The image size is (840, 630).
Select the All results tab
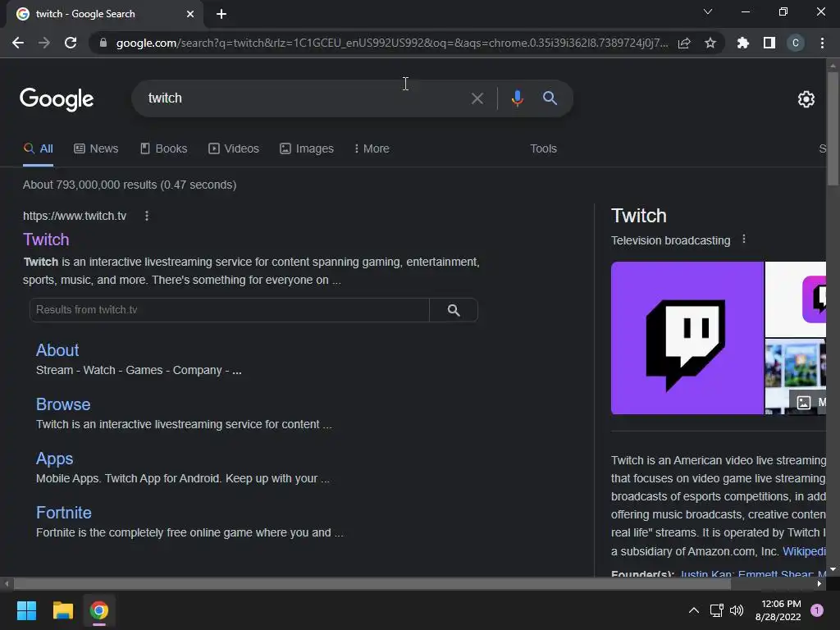(38, 149)
